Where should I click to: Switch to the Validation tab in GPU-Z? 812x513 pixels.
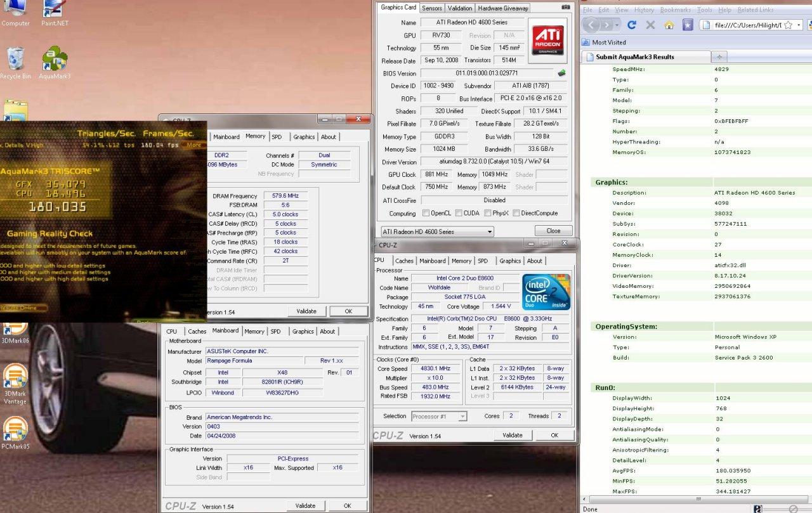pos(459,8)
